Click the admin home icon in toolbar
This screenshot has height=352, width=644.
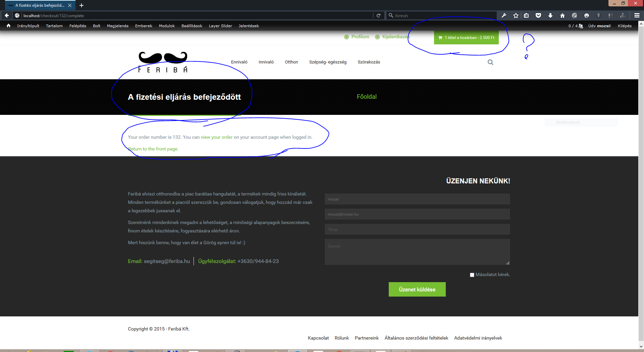8,26
